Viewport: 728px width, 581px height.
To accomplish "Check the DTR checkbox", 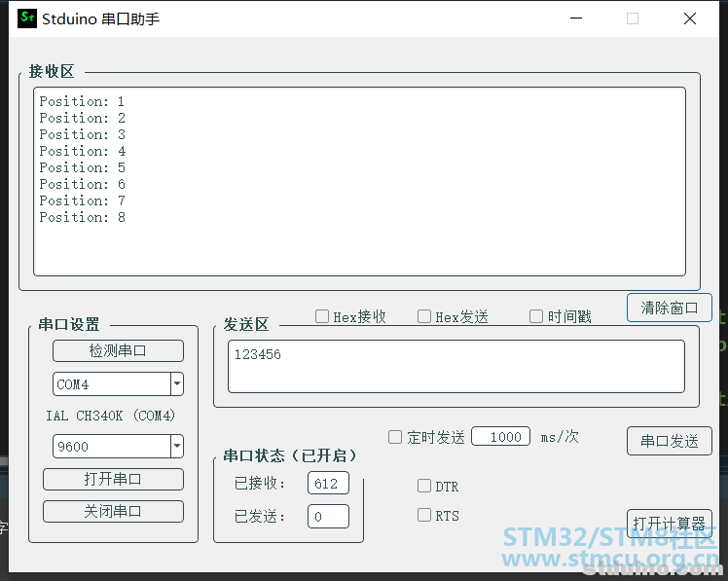I will coord(424,486).
